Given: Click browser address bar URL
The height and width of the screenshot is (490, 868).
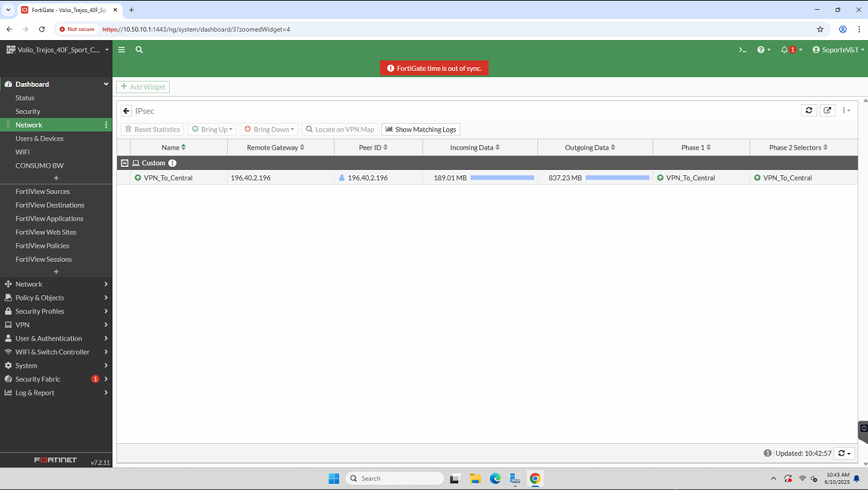Looking at the screenshot, I should pyautogui.click(x=196, y=29).
